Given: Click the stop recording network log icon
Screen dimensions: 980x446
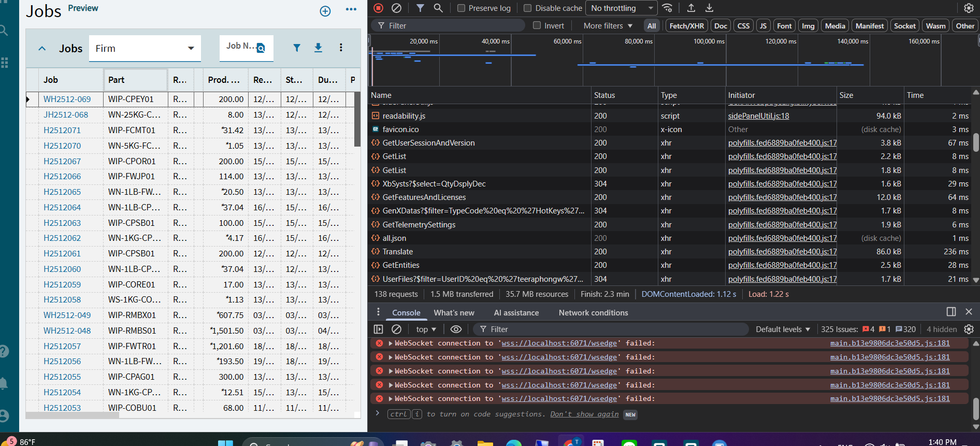Looking at the screenshot, I should (x=378, y=8).
